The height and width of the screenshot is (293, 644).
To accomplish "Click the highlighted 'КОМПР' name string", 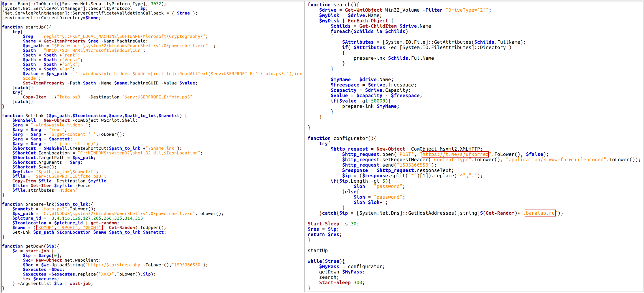I will [45, 228].
